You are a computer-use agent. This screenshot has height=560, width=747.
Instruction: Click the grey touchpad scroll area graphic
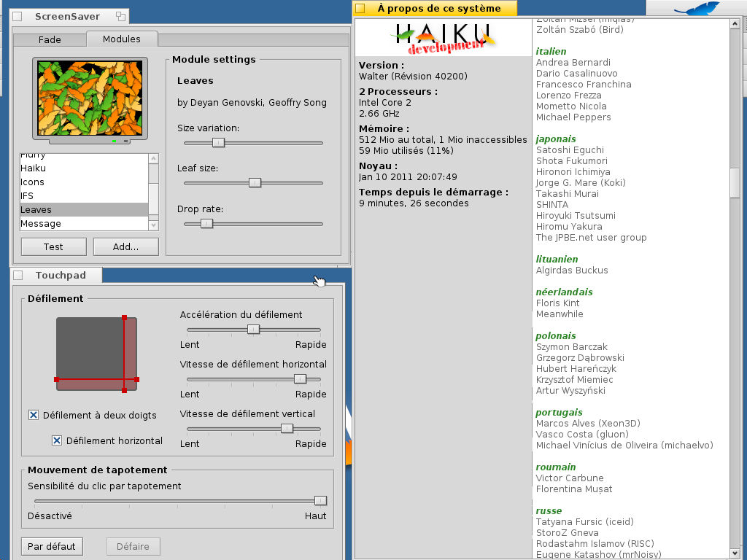coord(96,354)
